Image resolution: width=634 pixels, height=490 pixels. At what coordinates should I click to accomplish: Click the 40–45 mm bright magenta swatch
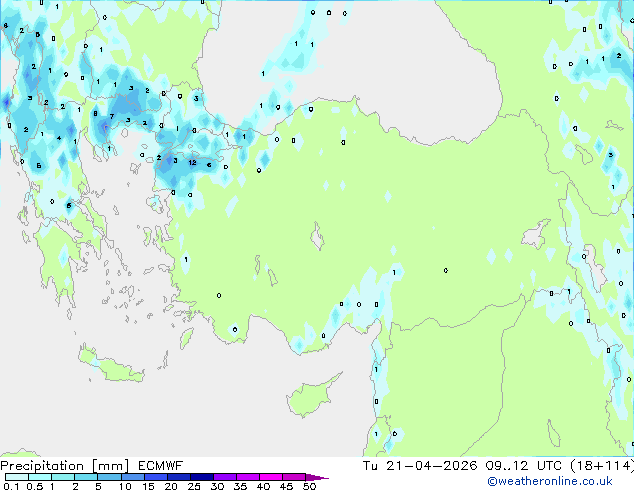pyautogui.click(x=271, y=477)
